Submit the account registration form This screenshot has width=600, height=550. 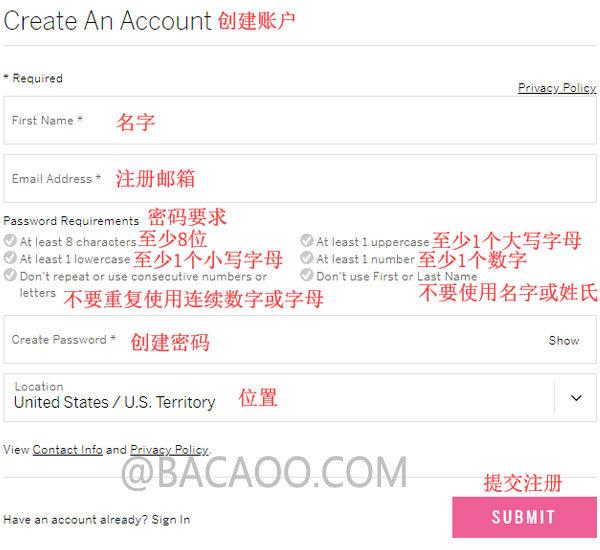pyautogui.click(x=524, y=517)
